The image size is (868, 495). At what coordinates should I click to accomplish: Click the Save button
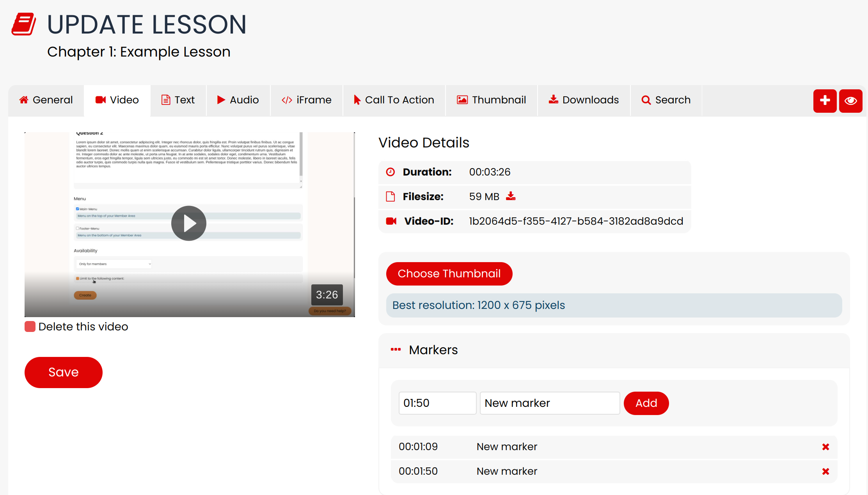click(x=64, y=373)
